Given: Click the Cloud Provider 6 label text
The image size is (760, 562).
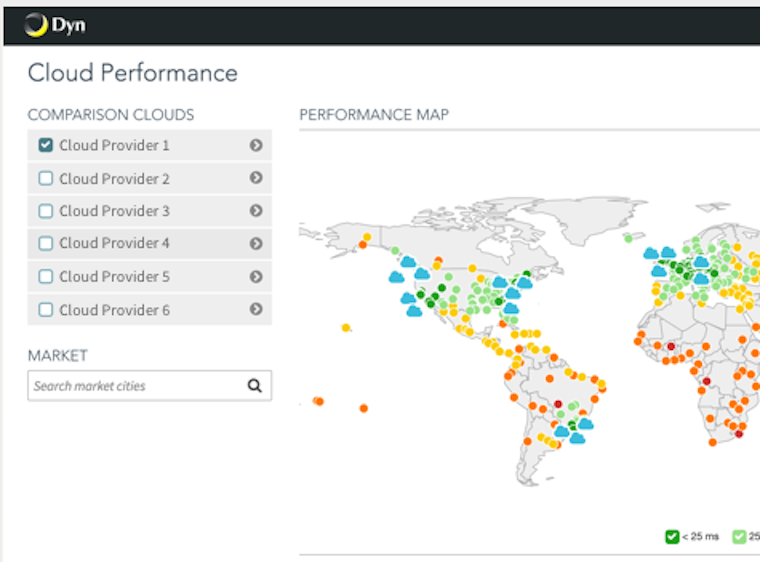Looking at the screenshot, I should (x=114, y=310).
